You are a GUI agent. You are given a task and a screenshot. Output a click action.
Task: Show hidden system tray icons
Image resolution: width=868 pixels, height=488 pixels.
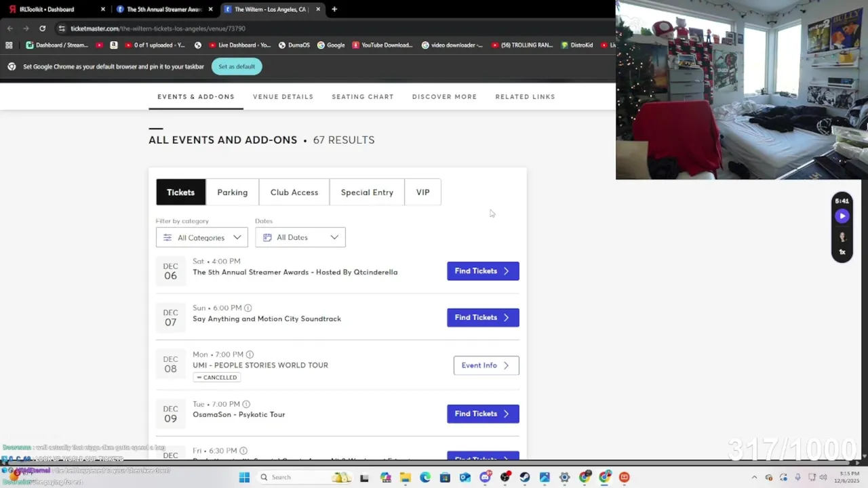tap(754, 477)
